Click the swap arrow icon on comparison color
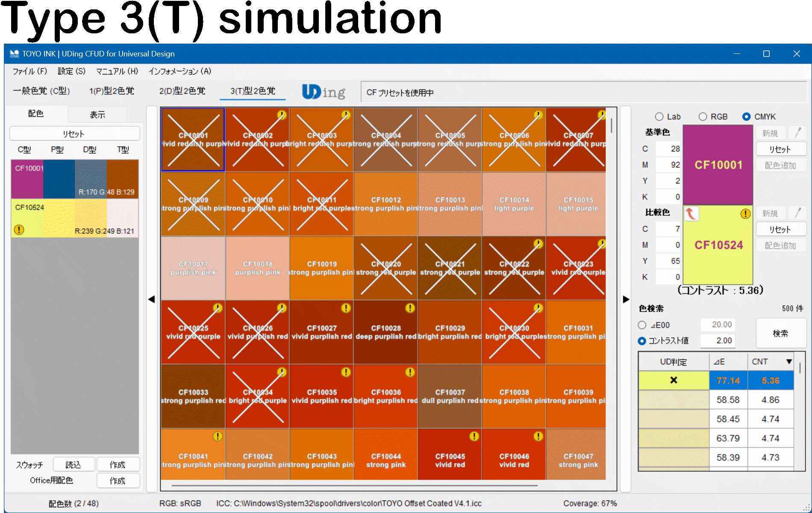 click(691, 213)
